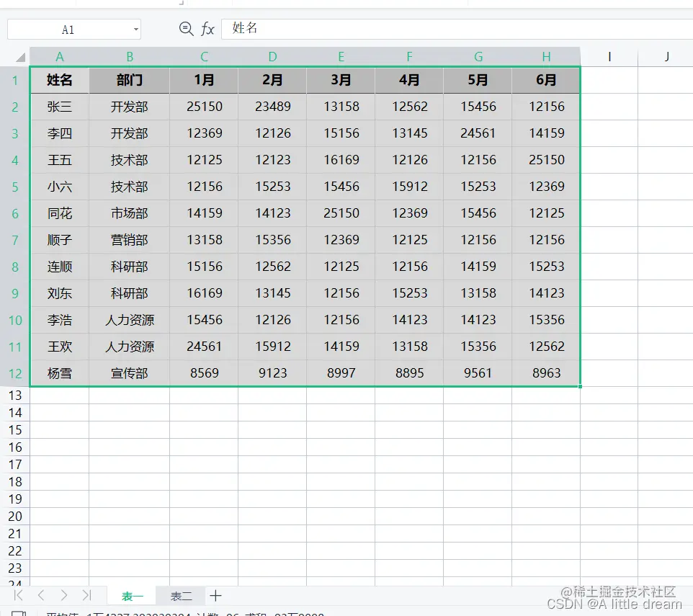Jump to first sheet arrow
Image resolution: width=693 pixels, height=616 pixels.
tap(18, 595)
